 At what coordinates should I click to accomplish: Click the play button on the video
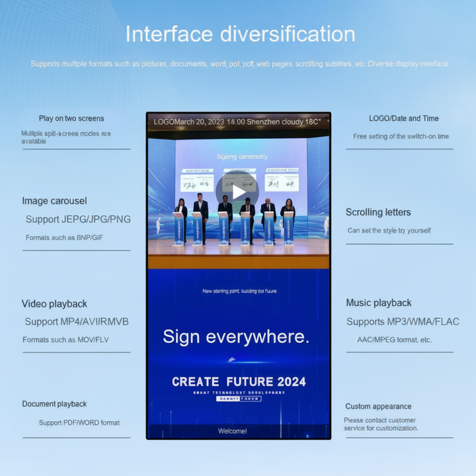pos(237,192)
